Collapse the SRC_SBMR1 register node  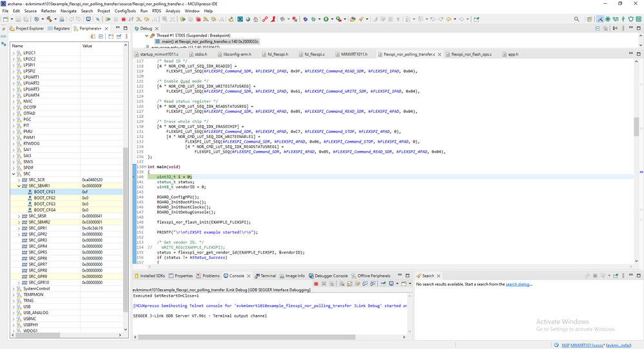pos(19,186)
